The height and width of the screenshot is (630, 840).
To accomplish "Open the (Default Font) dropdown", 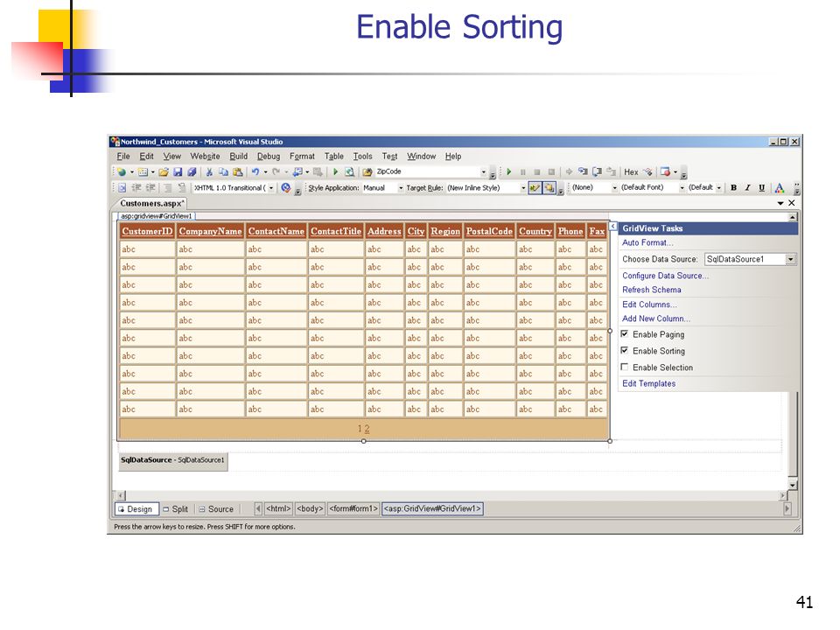I will point(682,188).
